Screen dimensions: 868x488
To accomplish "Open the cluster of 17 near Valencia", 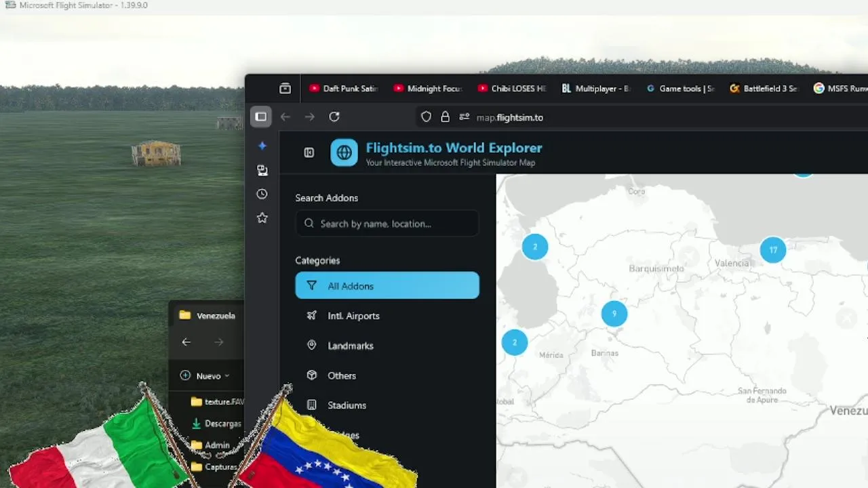I will click(772, 249).
